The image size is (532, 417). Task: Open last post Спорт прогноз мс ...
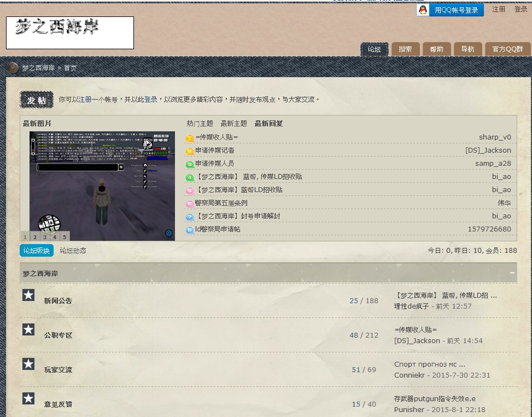click(x=430, y=364)
